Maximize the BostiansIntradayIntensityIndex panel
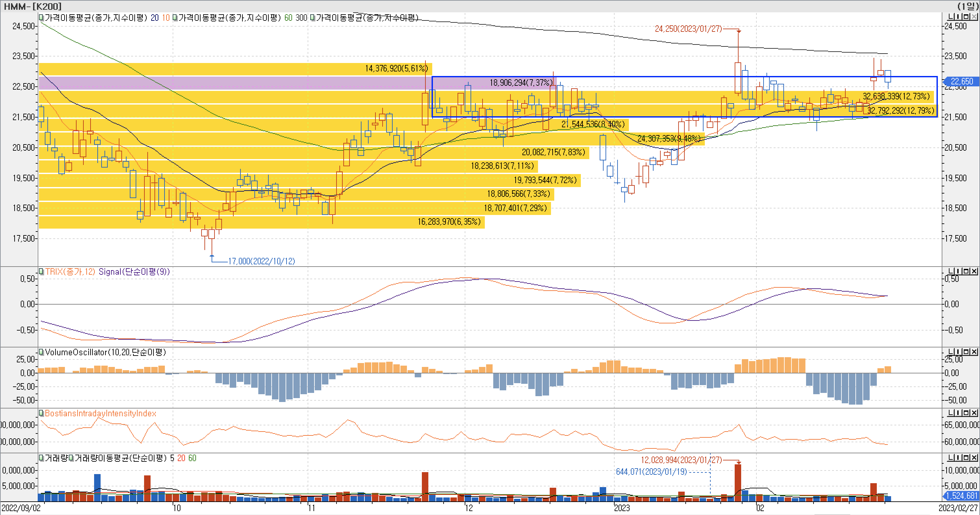The width and height of the screenshot is (980, 515). coord(966,413)
